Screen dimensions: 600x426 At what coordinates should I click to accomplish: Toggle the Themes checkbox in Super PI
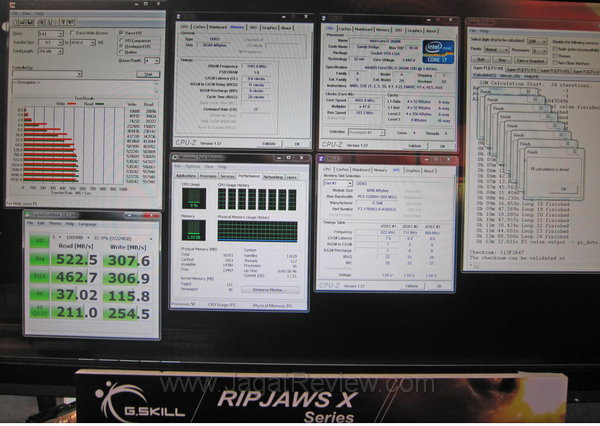(554, 56)
